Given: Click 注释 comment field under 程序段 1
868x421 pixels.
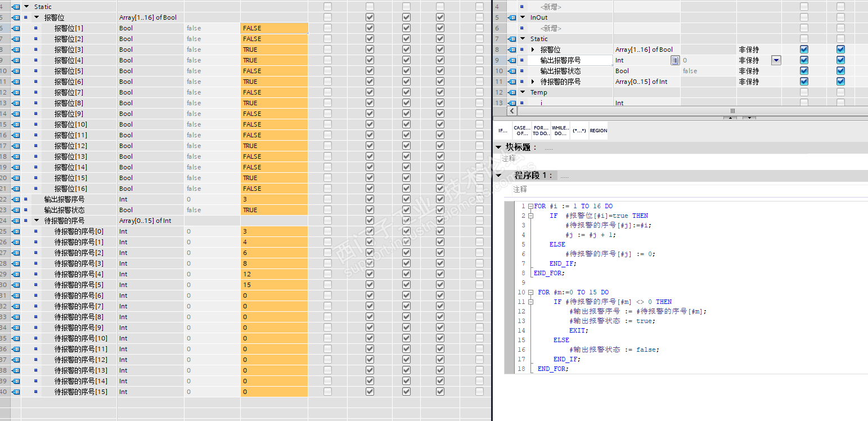Looking at the screenshot, I should coord(520,190).
